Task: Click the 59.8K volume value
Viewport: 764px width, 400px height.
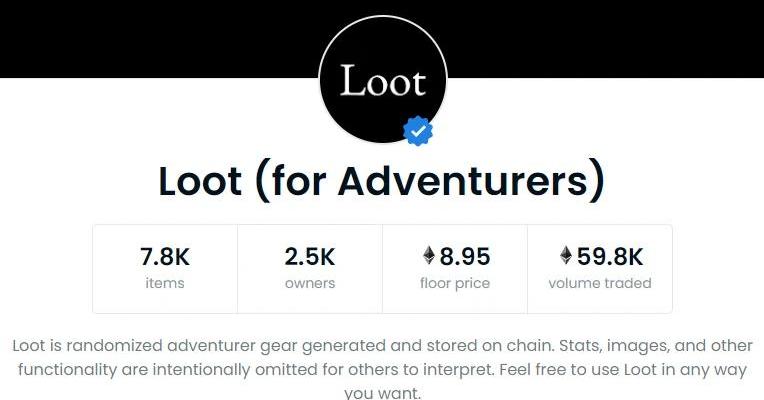Action: (x=610, y=256)
